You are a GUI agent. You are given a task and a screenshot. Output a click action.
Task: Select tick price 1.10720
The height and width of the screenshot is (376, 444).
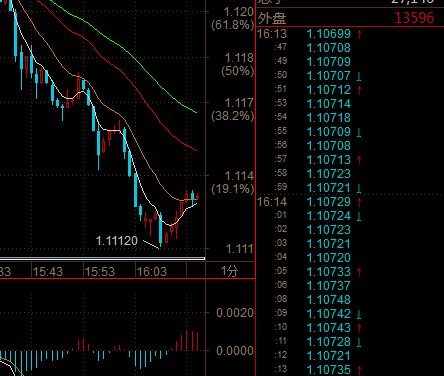329,258
